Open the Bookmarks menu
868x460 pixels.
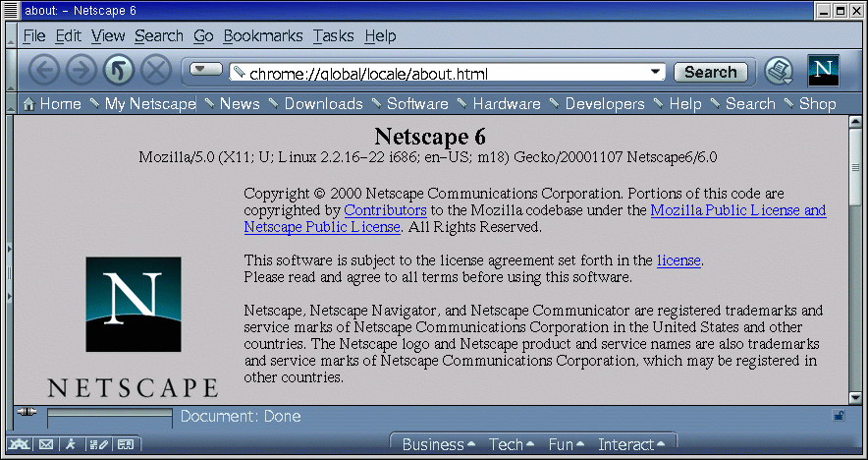(263, 36)
